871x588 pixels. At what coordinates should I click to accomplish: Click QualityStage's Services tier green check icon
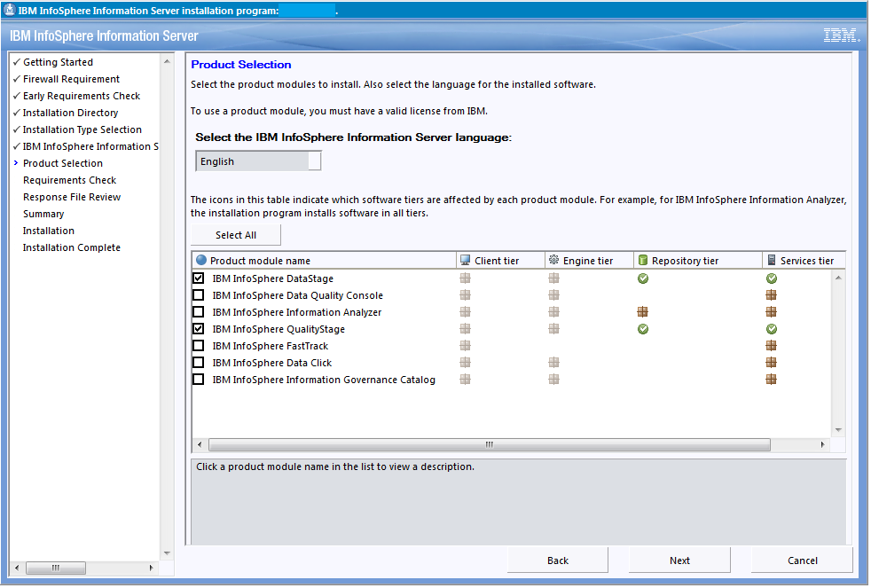pyautogui.click(x=771, y=329)
